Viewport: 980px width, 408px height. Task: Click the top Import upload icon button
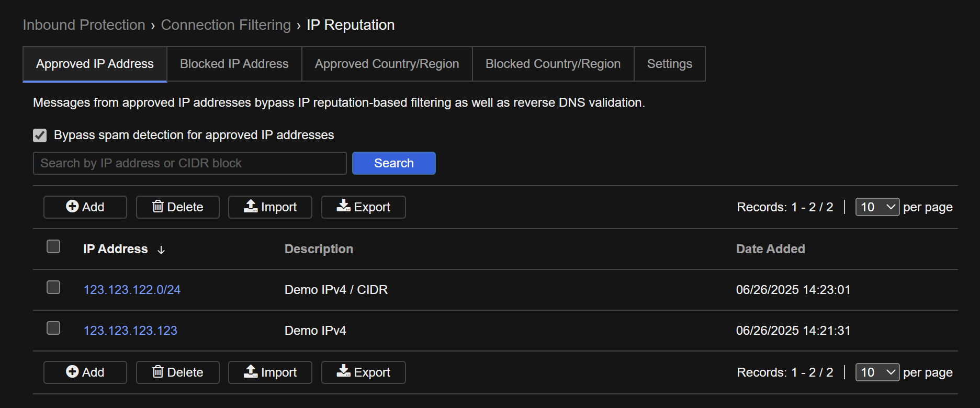[x=270, y=207]
